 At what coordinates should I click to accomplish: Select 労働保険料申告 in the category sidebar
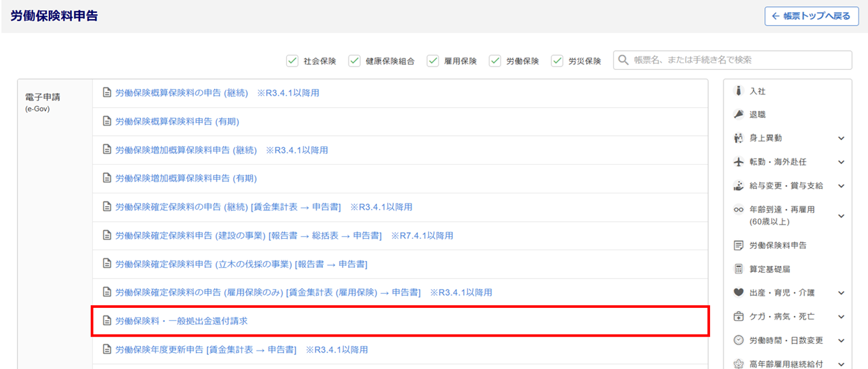point(778,246)
